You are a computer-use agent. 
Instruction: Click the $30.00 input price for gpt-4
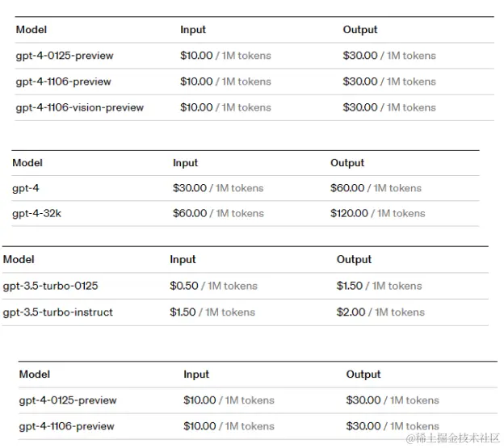[190, 188]
